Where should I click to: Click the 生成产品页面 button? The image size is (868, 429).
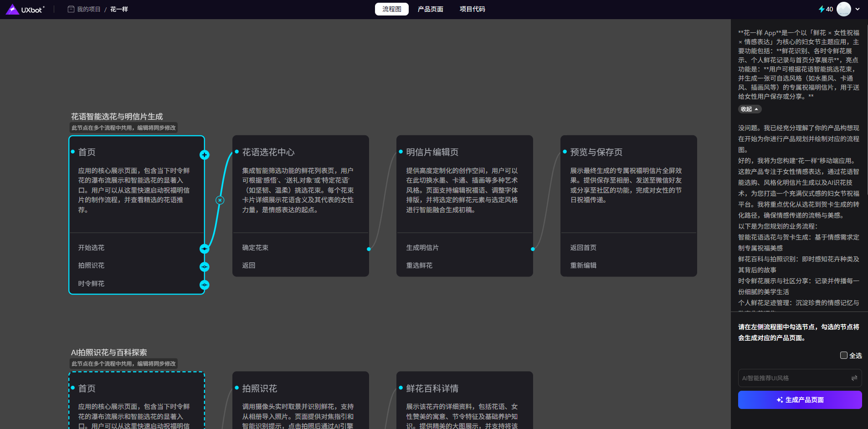coord(800,400)
